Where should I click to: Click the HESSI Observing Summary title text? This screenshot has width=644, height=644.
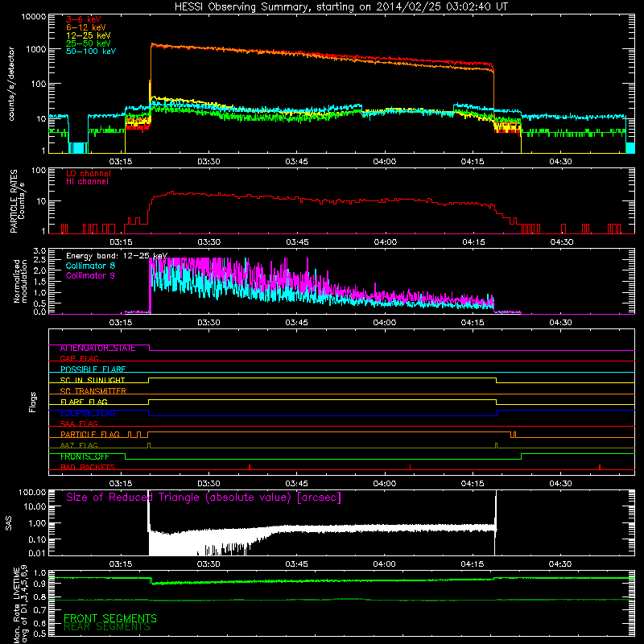341,7
